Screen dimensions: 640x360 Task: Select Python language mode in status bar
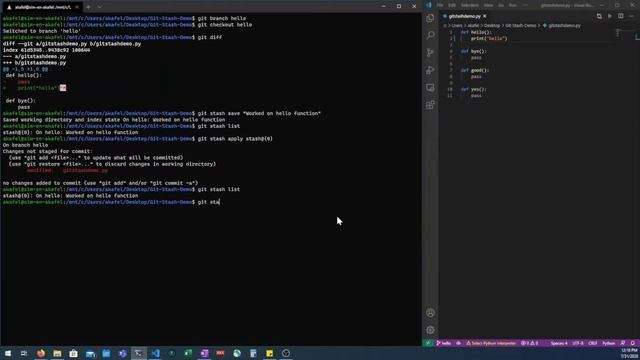click(x=609, y=343)
